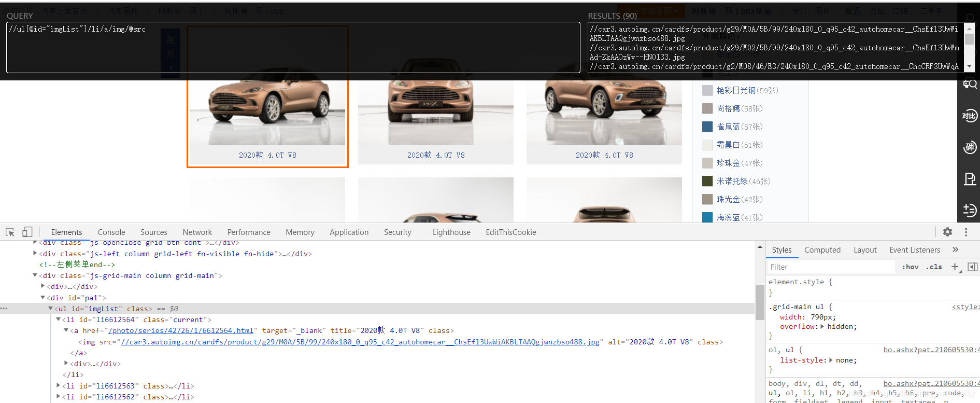Viewport: 980px width, 403px height.
Task: Open the EditThisCookie tab
Action: pyautogui.click(x=511, y=232)
